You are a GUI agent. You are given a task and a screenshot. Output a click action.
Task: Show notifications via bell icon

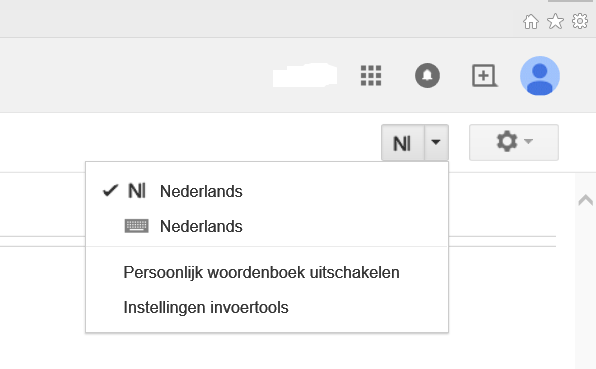pos(427,75)
